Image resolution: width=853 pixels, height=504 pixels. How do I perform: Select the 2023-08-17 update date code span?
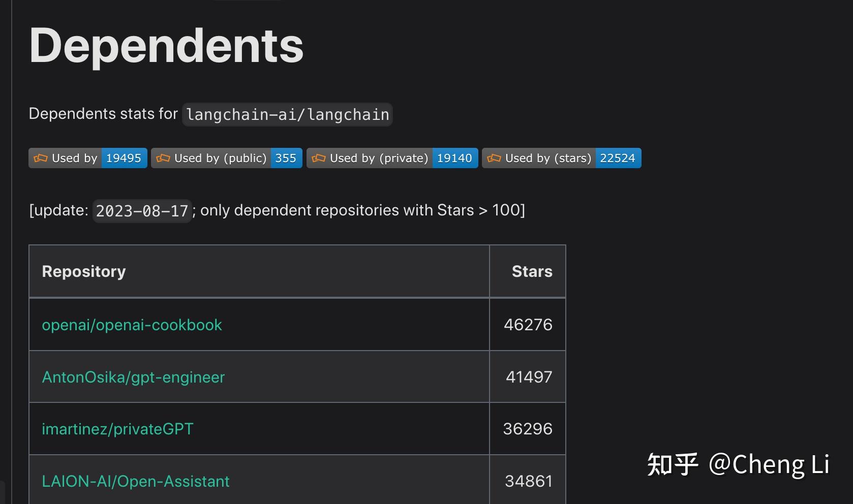tap(142, 210)
